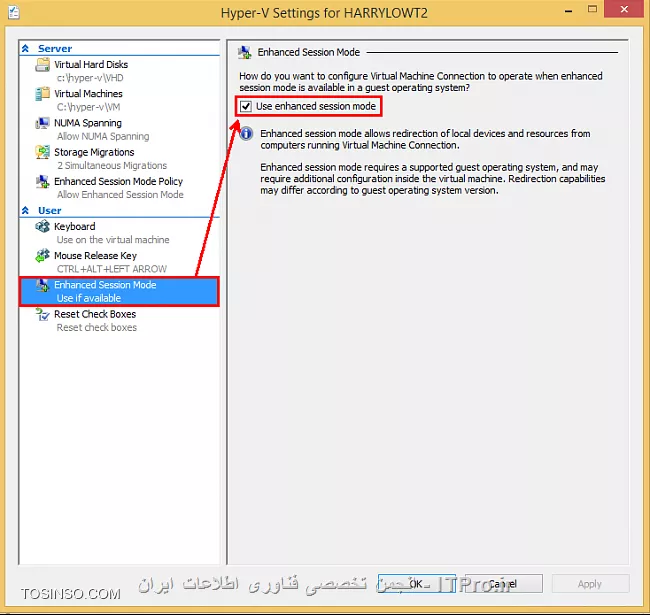The height and width of the screenshot is (615, 650).
Task: Click the Keyboard settings icon
Action: (42, 227)
